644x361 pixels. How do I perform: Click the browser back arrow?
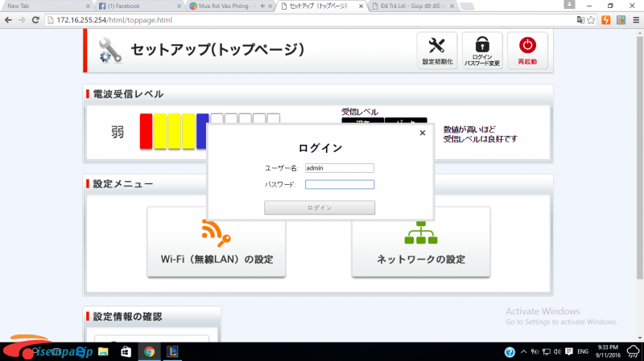pyautogui.click(x=8, y=19)
